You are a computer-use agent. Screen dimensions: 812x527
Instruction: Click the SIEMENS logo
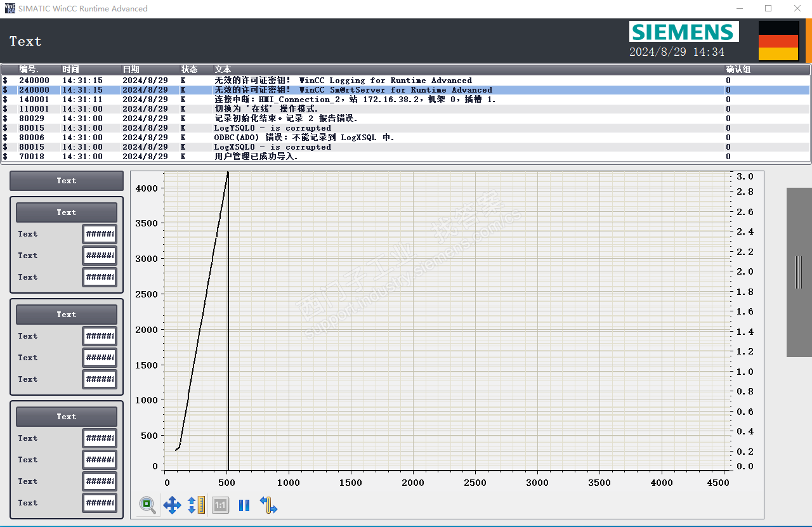coord(684,32)
